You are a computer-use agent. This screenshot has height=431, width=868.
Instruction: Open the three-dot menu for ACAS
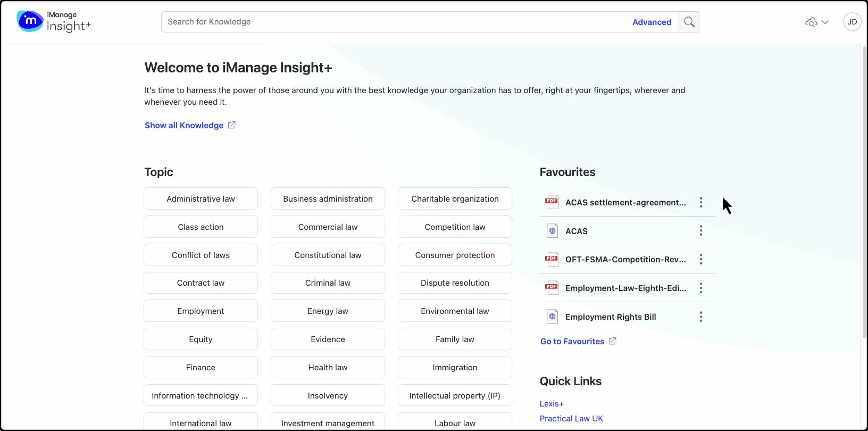click(701, 231)
